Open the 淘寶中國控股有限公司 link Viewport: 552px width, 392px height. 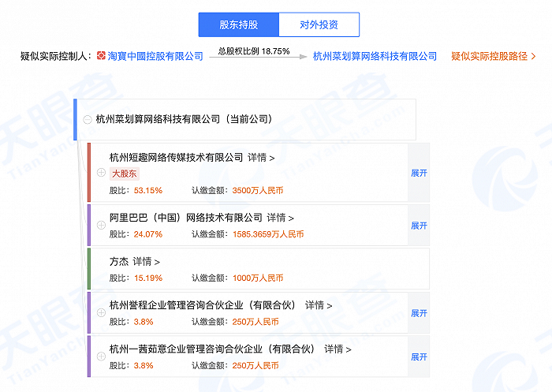click(155, 56)
